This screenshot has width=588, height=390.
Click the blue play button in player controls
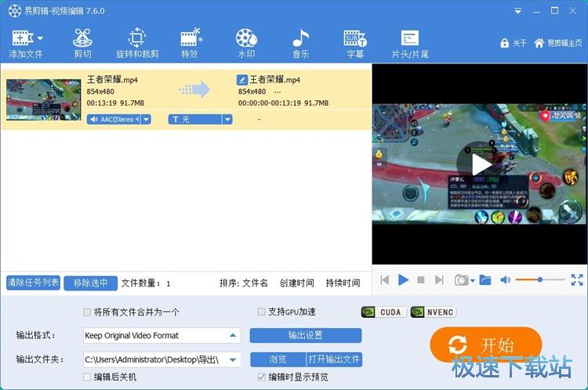(403, 280)
